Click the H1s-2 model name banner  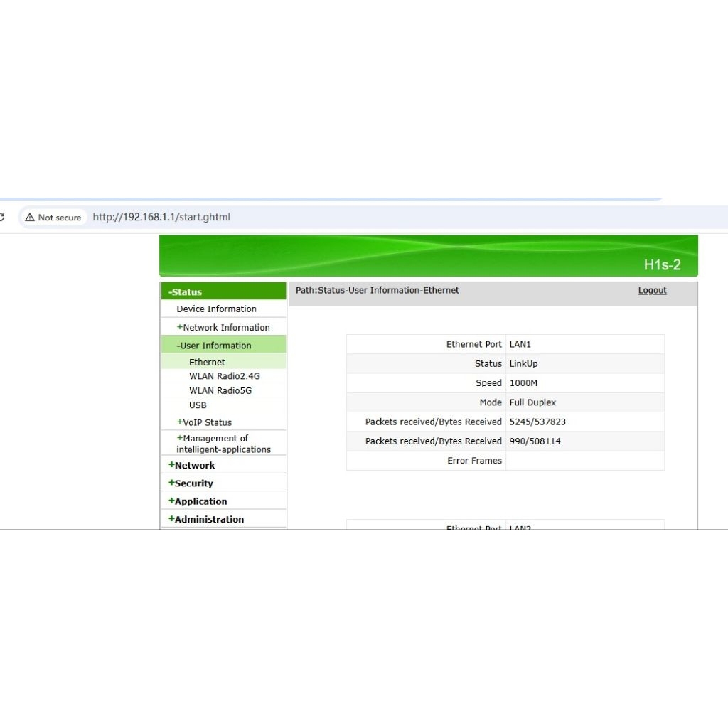point(662,265)
